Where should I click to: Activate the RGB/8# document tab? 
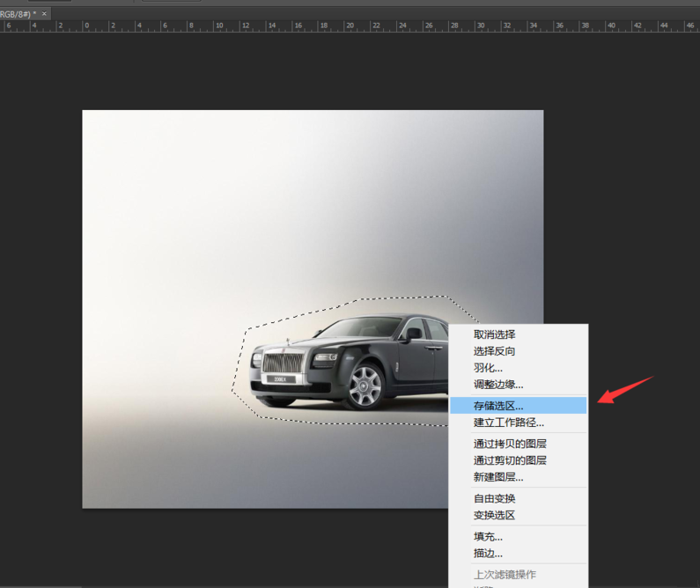pyautogui.click(x=18, y=14)
